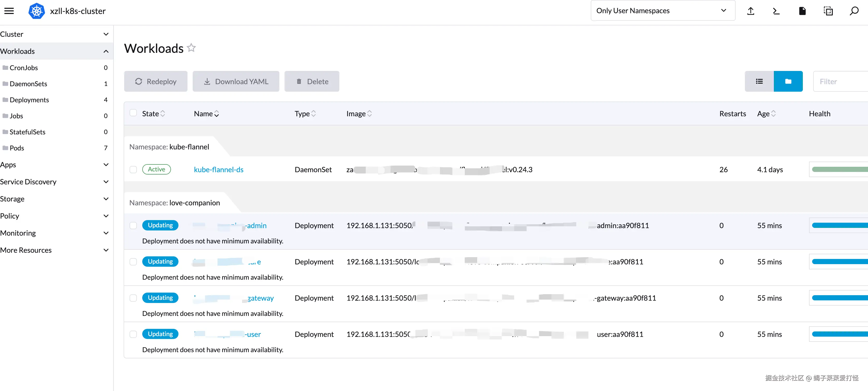This screenshot has width=868, height=391.
Task: Open Deployments in the sidebar
Action: pyautogui.click(x=29, y=100)
